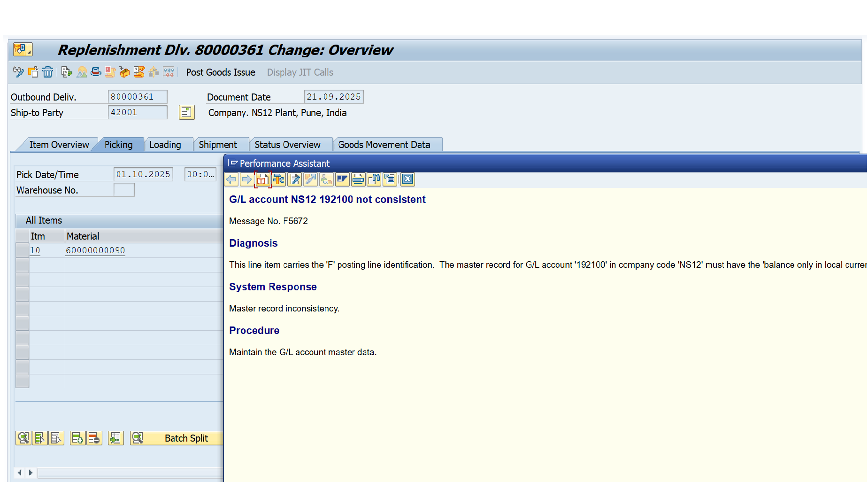868x482 pixels.
Task: Open Application Help book icon in Performance Assistant
Action: [x=263, y=179]
